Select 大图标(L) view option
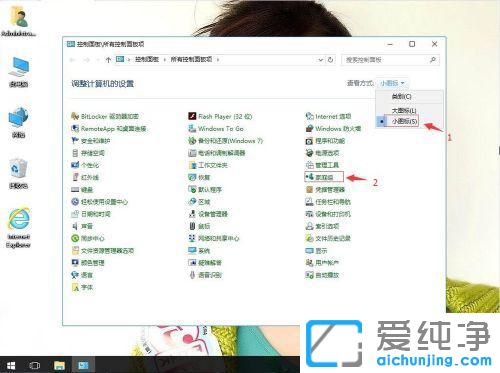 [x=404, y=110]
